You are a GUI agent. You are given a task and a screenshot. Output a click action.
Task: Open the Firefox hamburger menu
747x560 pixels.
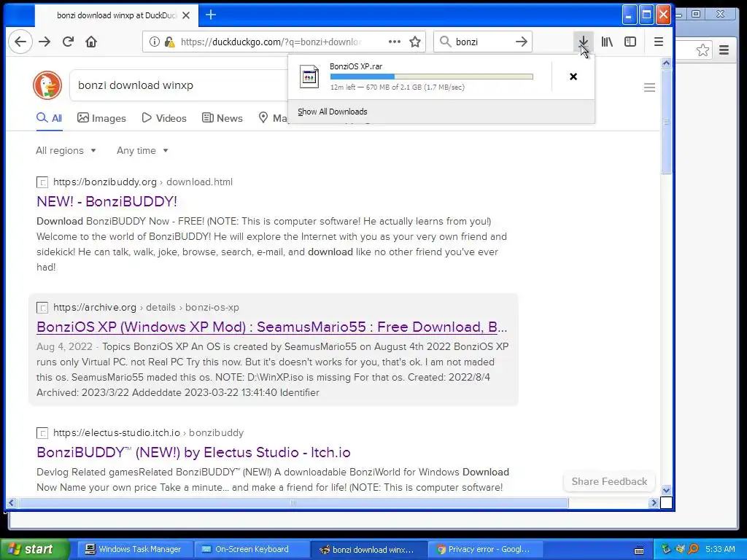coord(659,42)
